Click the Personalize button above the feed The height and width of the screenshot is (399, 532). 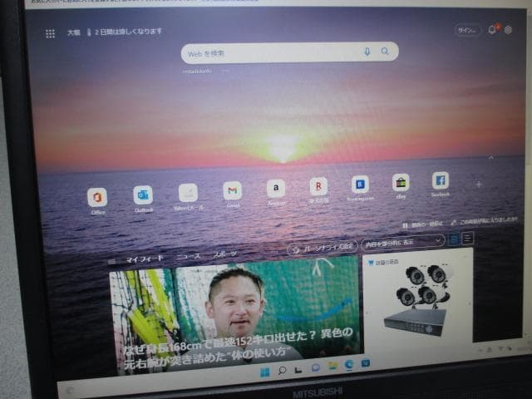point(323,248)
